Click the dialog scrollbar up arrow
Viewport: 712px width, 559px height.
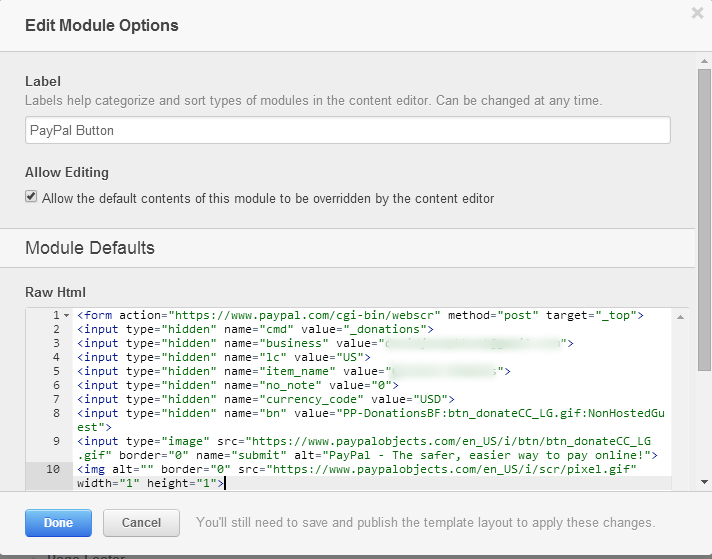pyautogui.click(x=704, y=61)
